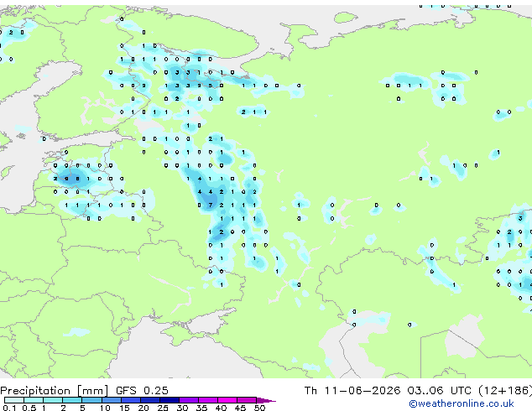The height and width of the screenshot is (411, 532).
Task: Select the 35–40 mm violet legend box
Action: (x=207, y=400)
